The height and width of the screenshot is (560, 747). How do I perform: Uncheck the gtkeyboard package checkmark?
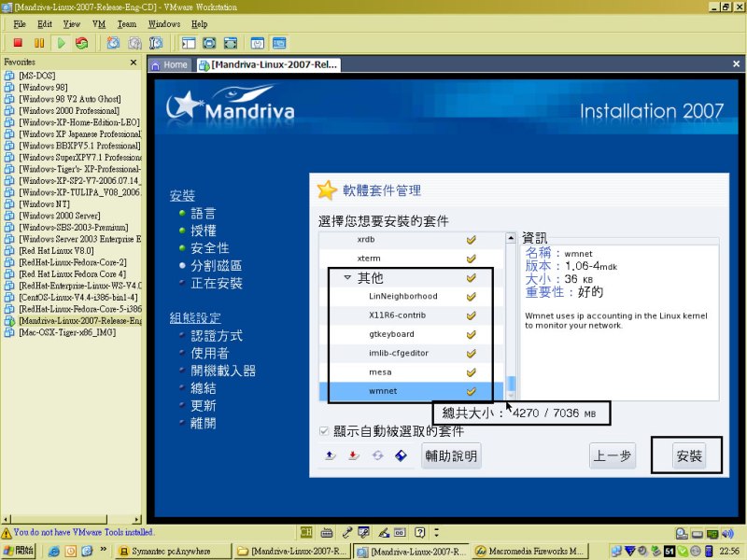coord(472,335)
